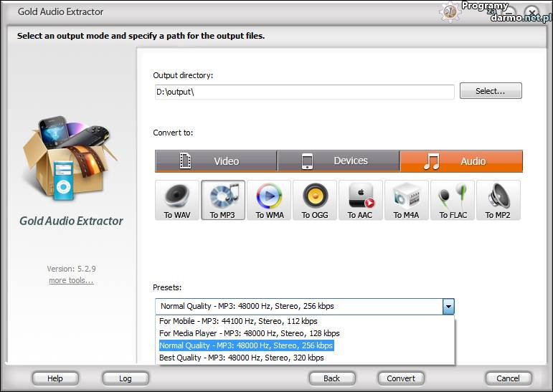The image size is (553, 392).
Task: Choose the To AAC format icon
Action: pyautogui.click(x=361, y=200)
